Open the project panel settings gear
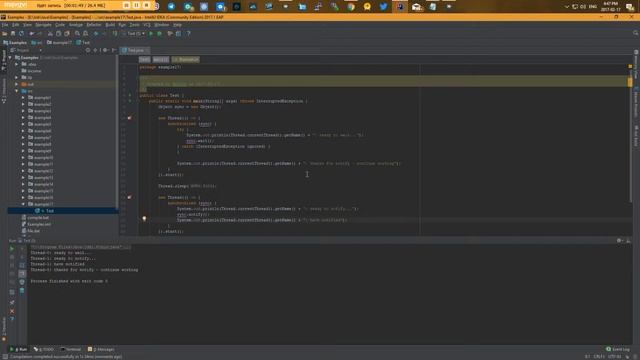640x360 pixels. coord(105,50)
